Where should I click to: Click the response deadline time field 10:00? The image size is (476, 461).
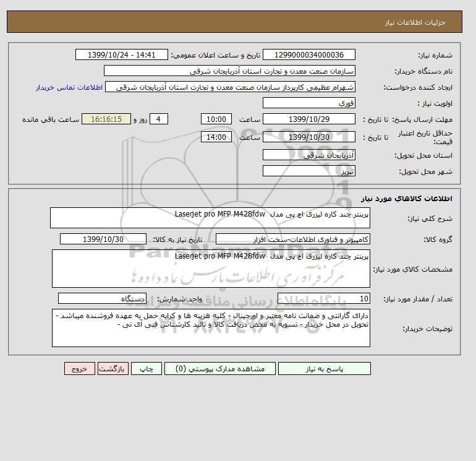(x=216, y=119)
